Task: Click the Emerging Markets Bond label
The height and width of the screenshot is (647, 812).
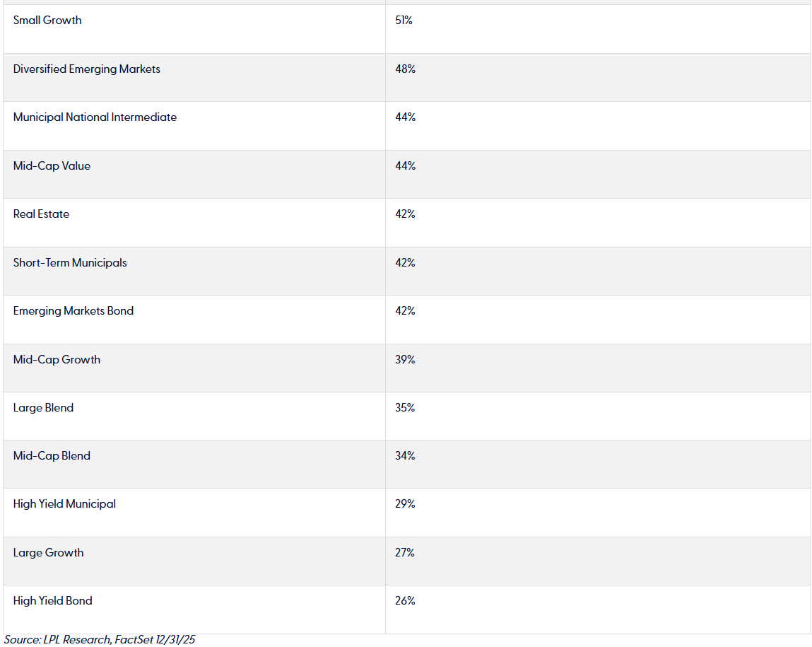Action: point(73,311)
